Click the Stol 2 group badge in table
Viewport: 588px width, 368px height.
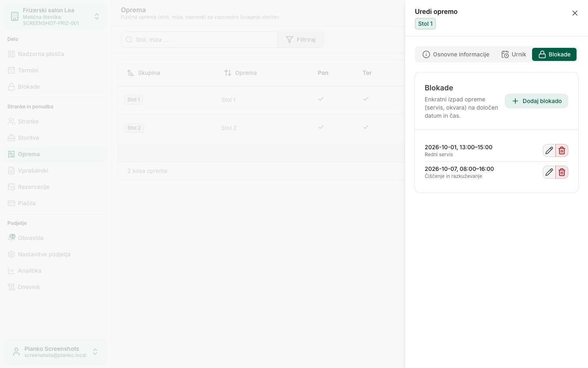(x=134, y=128)
